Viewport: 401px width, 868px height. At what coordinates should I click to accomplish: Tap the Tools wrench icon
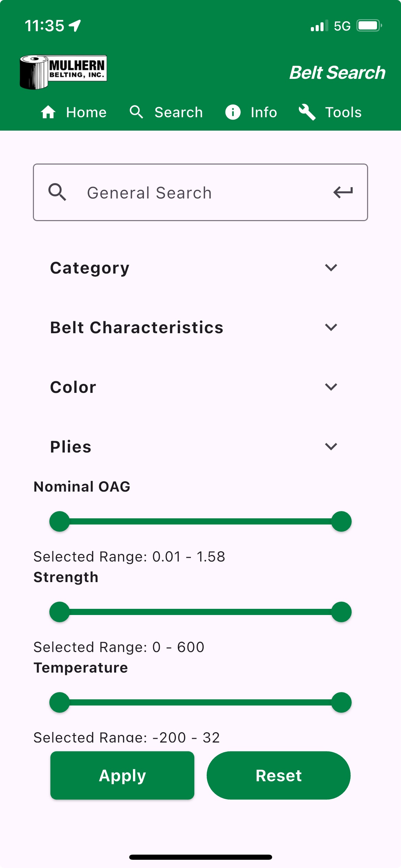(307, 112)
